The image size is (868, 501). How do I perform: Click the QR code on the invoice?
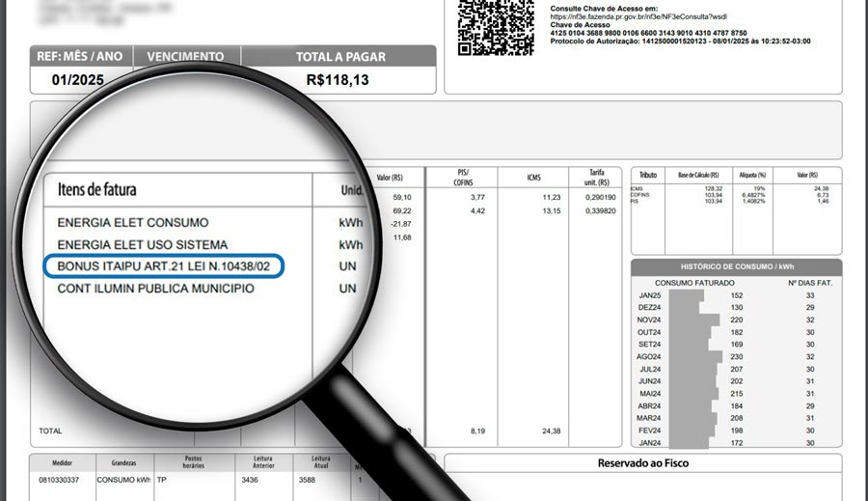(496, 28)
